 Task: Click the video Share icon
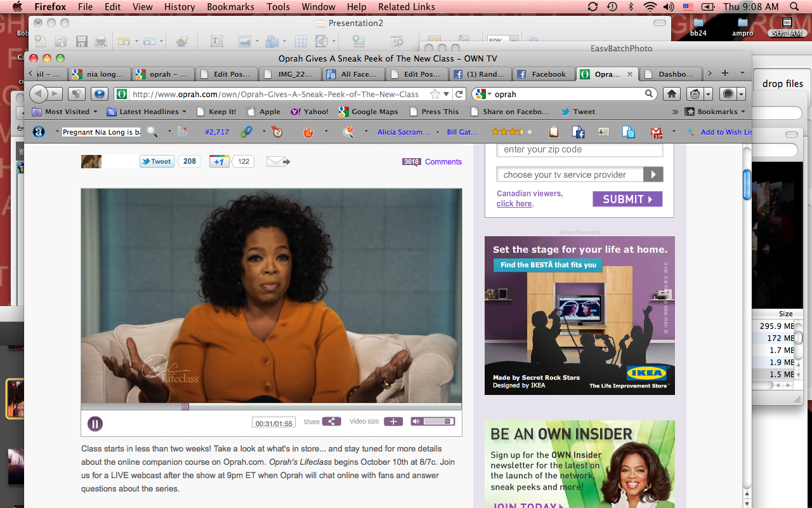tap(331, 422)
